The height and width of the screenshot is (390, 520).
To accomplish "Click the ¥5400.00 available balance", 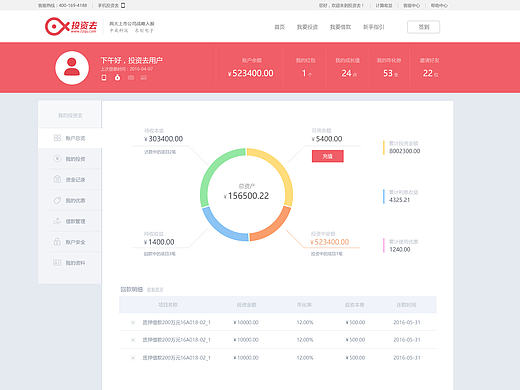I will pyautogui.click(x=327, y=139).
